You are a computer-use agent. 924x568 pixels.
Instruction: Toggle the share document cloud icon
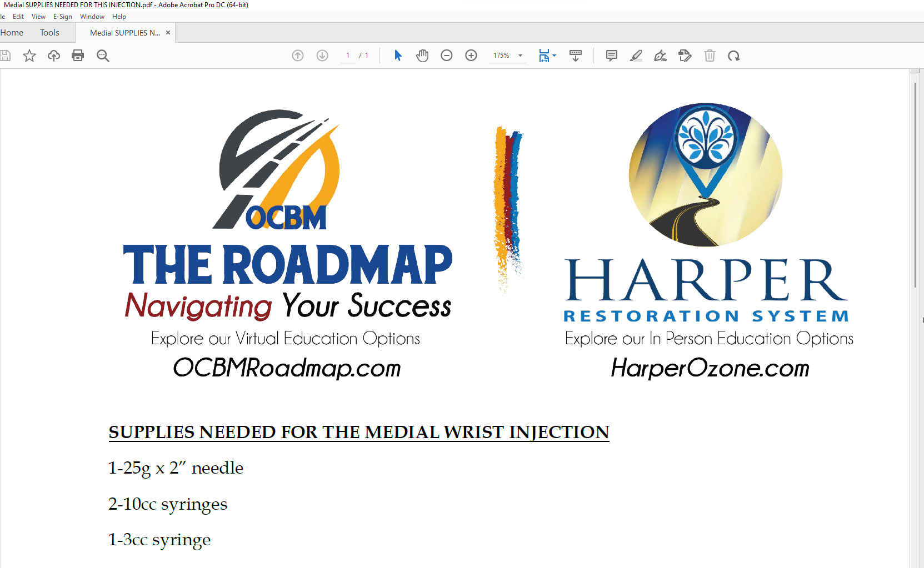pyautogui.click(x=53, y=56)
